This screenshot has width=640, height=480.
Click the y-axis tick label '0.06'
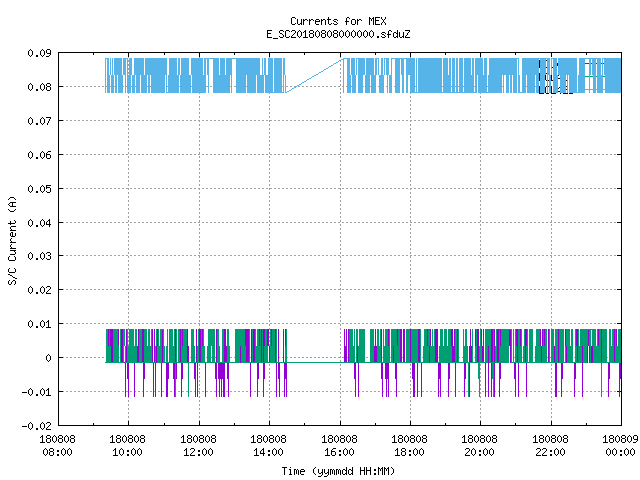tap(40, 155)
